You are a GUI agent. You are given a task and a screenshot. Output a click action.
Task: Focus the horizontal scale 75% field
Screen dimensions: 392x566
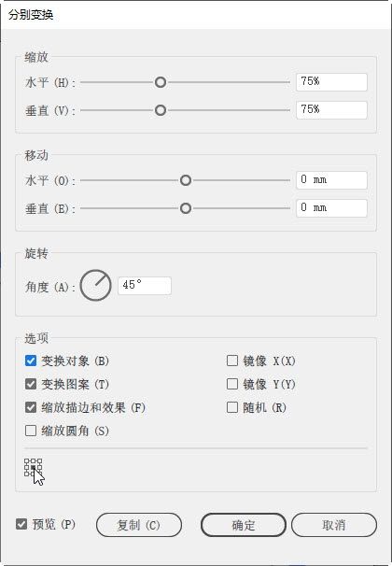[331, 82]
